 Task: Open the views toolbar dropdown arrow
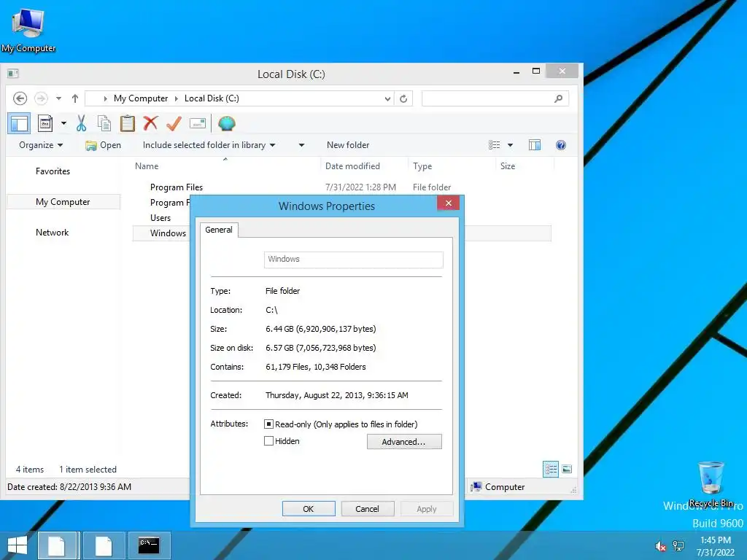click(63, 124)
